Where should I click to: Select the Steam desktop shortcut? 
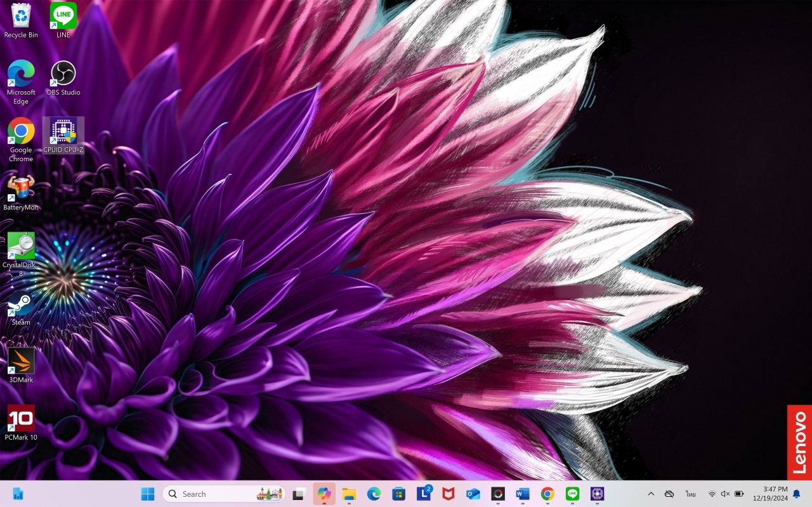(21, 308)
